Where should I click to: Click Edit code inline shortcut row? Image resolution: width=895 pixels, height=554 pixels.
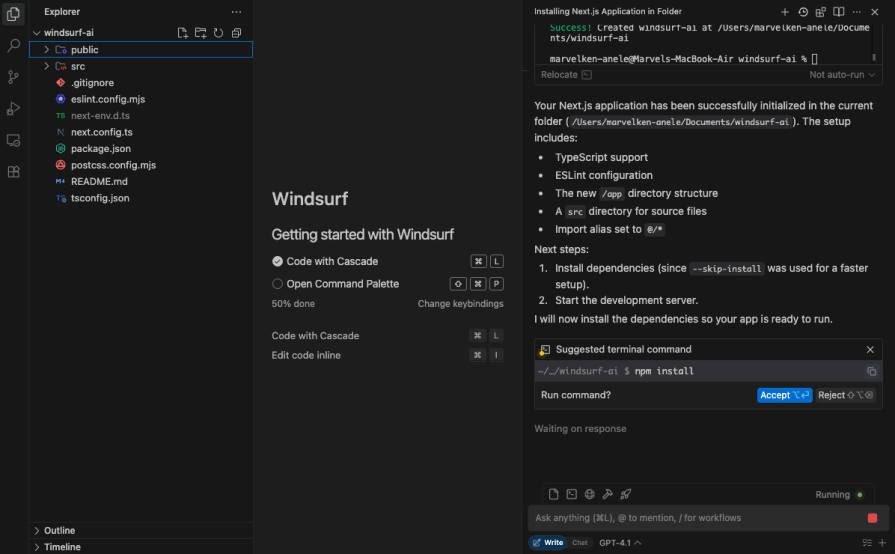tap(388, 355)
